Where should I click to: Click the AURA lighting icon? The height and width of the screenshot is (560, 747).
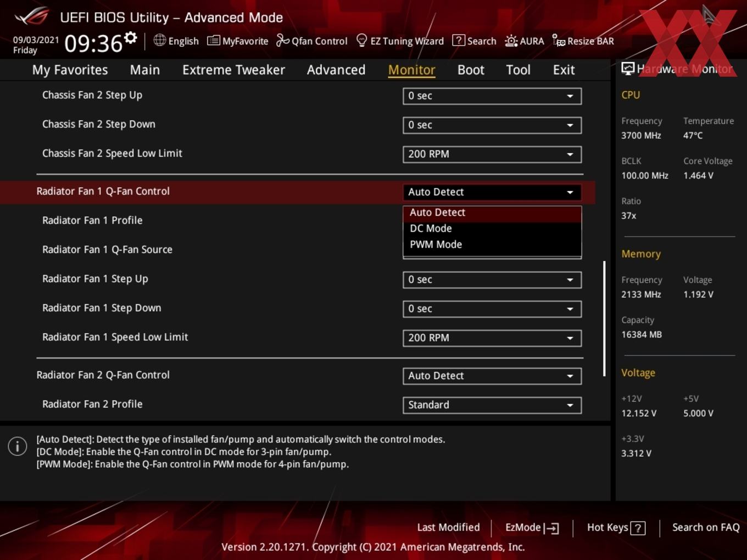point(511,41)
